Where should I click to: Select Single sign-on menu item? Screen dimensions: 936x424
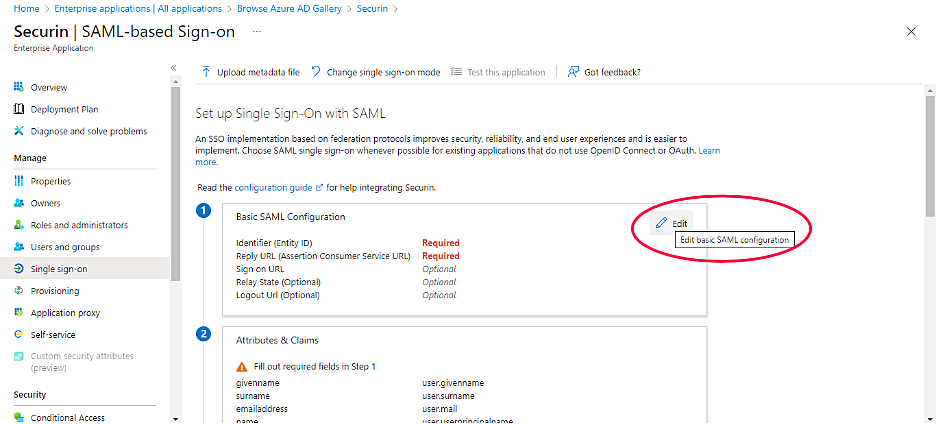tap(59, 269)
